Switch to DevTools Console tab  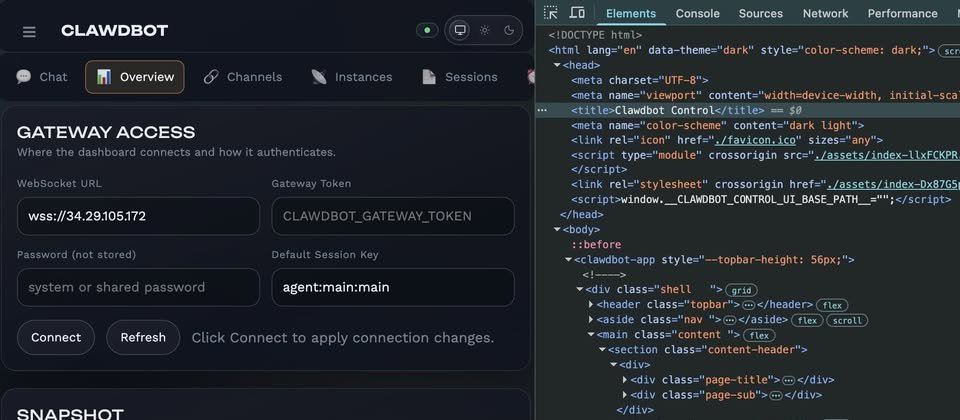coord(697,13)
